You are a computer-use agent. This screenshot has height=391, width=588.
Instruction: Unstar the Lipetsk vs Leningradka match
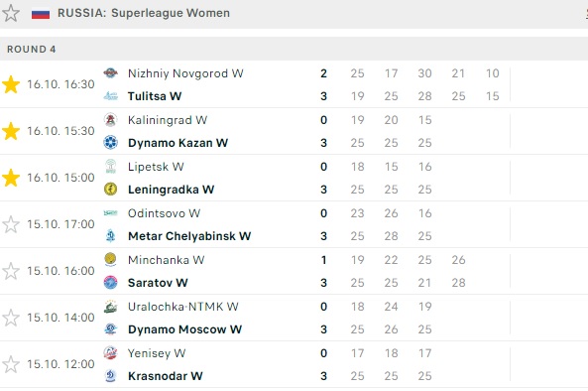(x=11, y=178)
